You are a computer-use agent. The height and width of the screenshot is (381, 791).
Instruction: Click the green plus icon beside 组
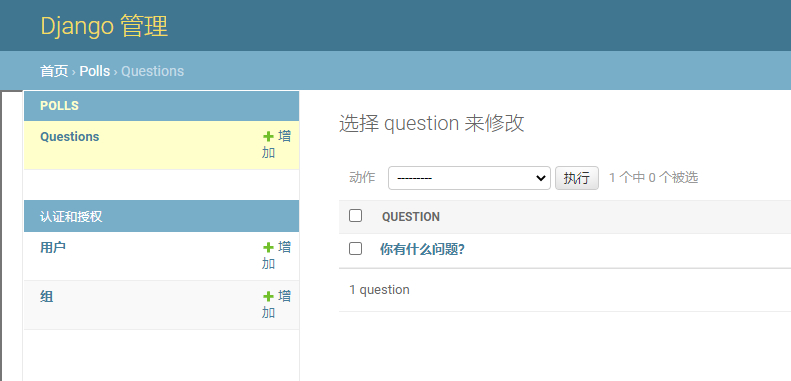pos(268,296)
